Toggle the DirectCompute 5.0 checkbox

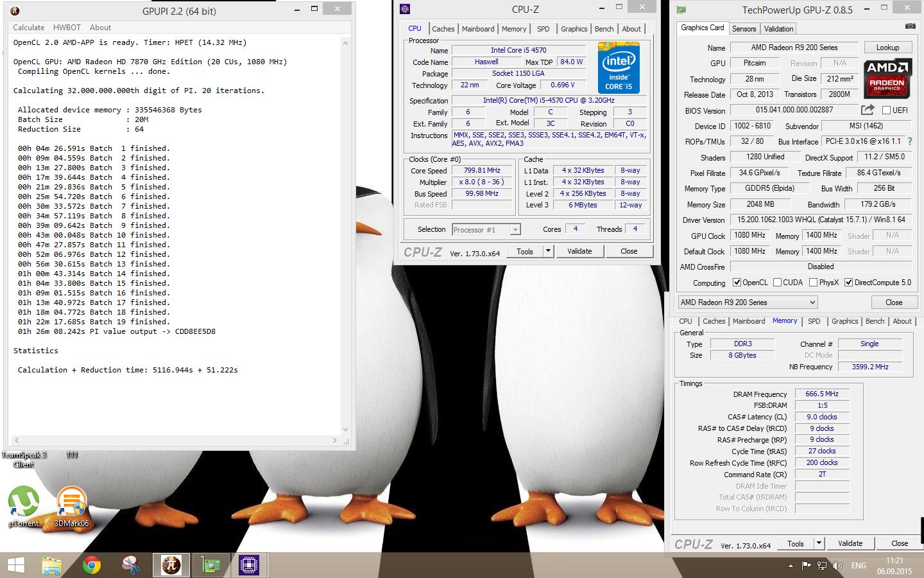click(x=848, y=283)
